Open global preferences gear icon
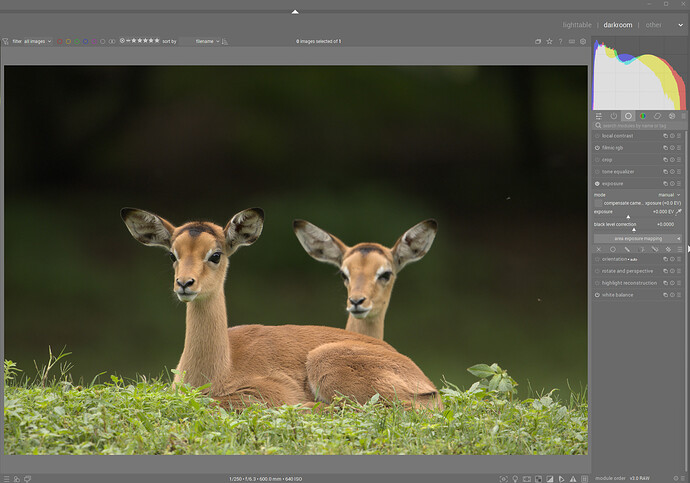 pyautogui.click(x=584, y=41)
